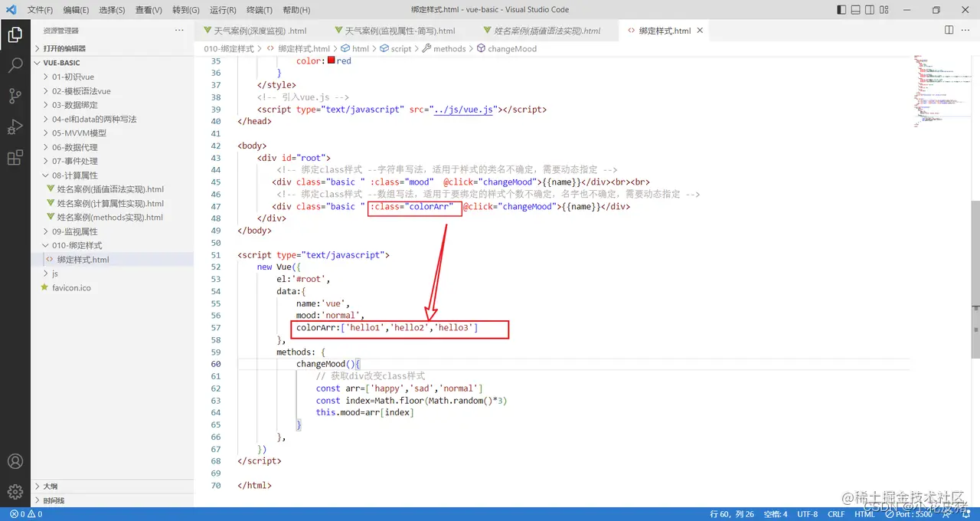This screenshot has height=521, width=980.
Task: Open 姓名案例(计算属性实现).html in explorer tree
Action: point(112,204)
